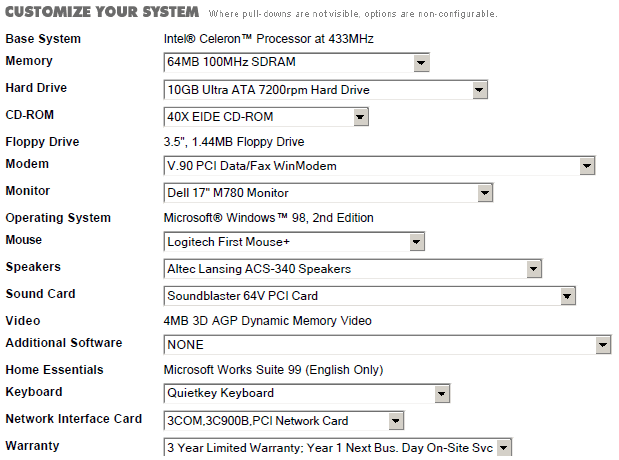Open the Quietkey Keyboard dropdown
Image resolution: width=619 pixels, height=460 pixels.
coord(307,393)
